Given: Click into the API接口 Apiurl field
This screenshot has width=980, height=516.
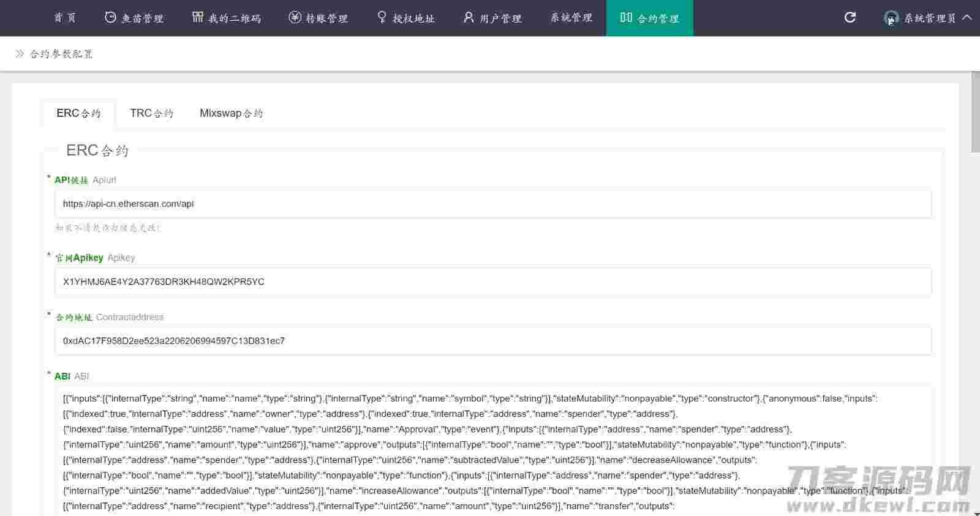Looking at the screenshot, I should [x=492, y=204].
